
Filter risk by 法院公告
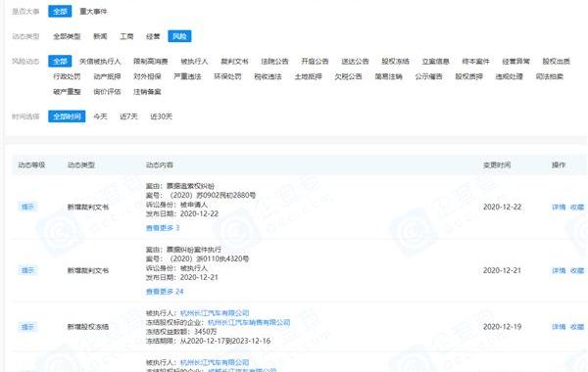pos(274,61)
